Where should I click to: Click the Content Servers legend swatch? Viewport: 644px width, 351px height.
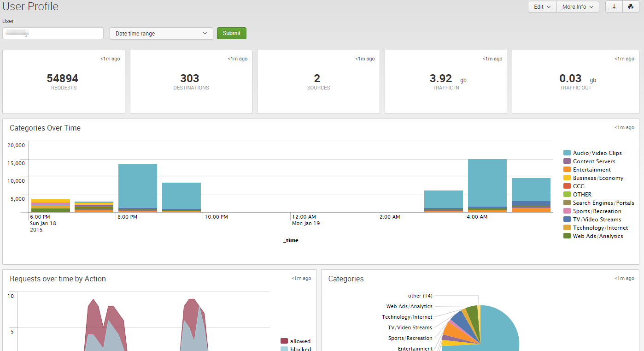pos(567,161)
